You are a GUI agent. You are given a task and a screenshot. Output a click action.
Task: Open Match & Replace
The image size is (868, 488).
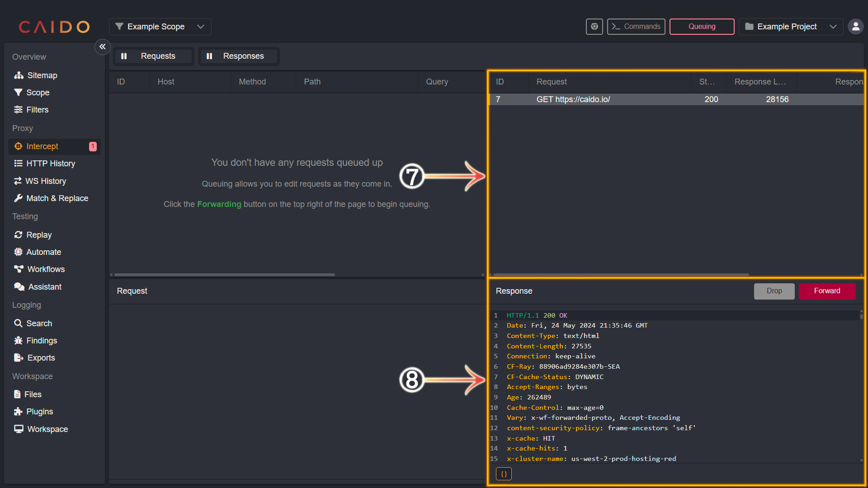coord(54,198)
